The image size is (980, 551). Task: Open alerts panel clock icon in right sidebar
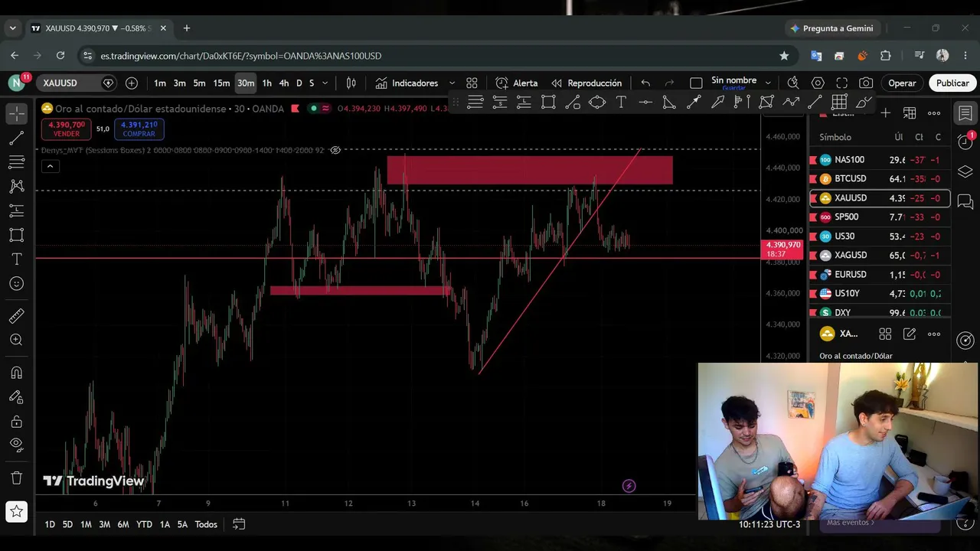[x=965, y=142]
